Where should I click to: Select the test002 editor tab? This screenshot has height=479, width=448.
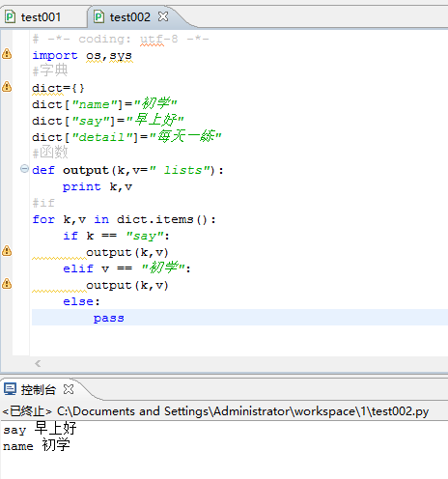[x=129, y=17]
